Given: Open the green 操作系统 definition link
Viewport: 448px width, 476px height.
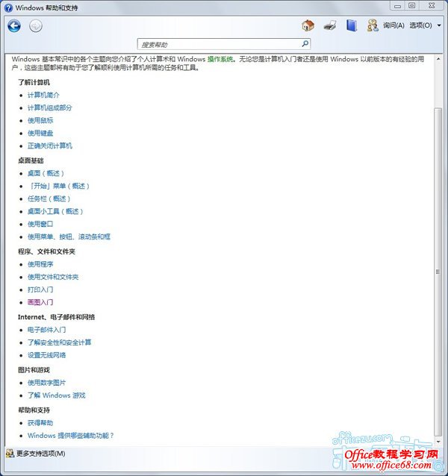Looking at the screenshot, I should (220, 59).
